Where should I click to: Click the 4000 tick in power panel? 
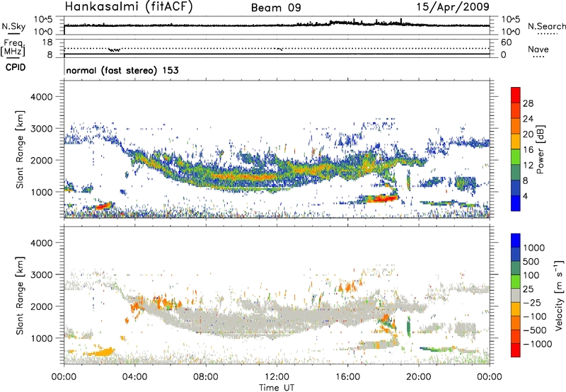click(x=41, y=97)
